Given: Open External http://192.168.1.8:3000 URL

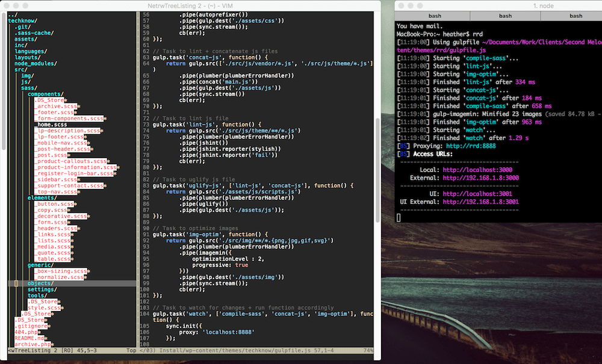Looking at the screenshot, I should 480,178.
